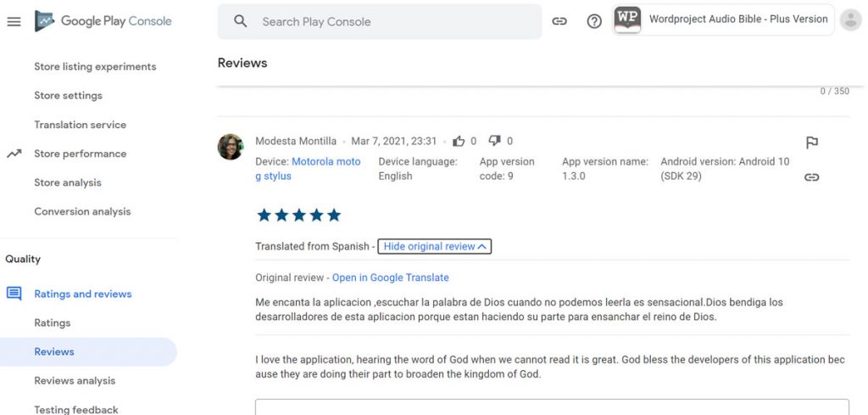Open the Ratings page in sidebar
Viewport: 868px width, 415px height.
click(52, 322)
